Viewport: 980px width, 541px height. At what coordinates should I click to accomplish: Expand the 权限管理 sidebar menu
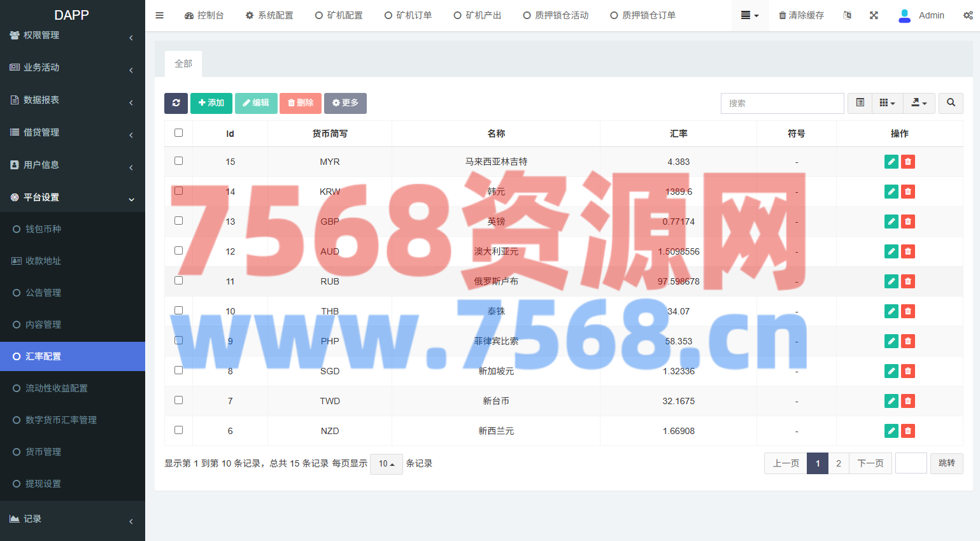click(72, 36)
